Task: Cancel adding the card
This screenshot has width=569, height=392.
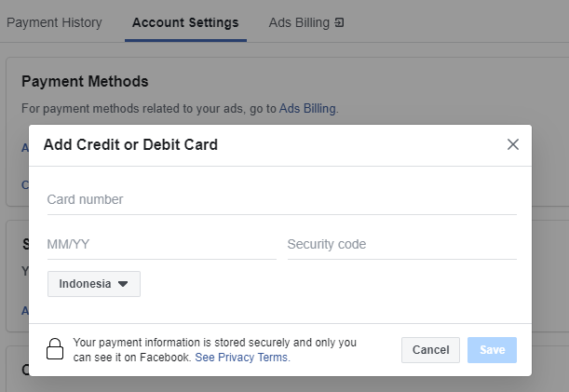Action: [430, 350]
